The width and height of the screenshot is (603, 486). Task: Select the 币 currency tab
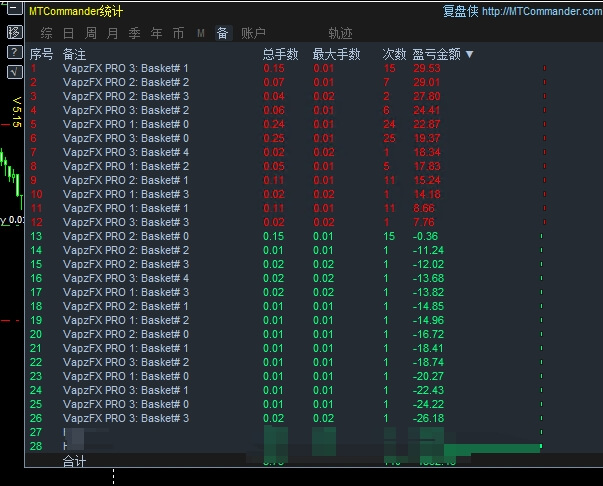[178, 33]
